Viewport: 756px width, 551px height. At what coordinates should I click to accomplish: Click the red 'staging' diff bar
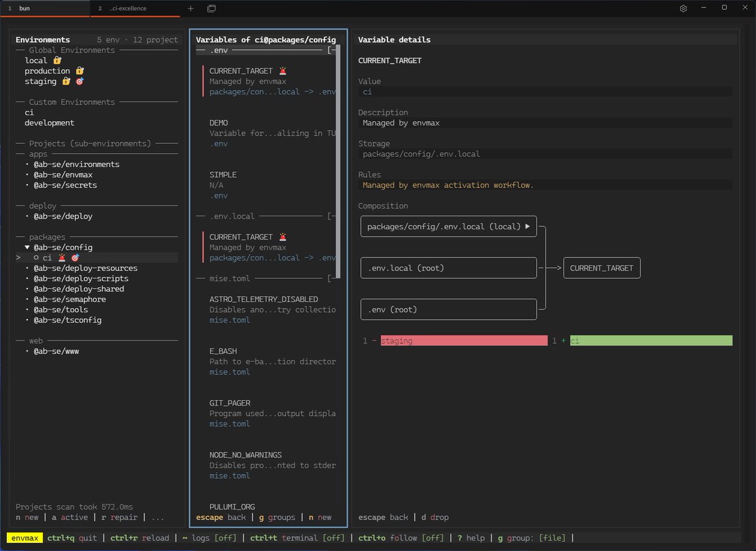point(464,340)
